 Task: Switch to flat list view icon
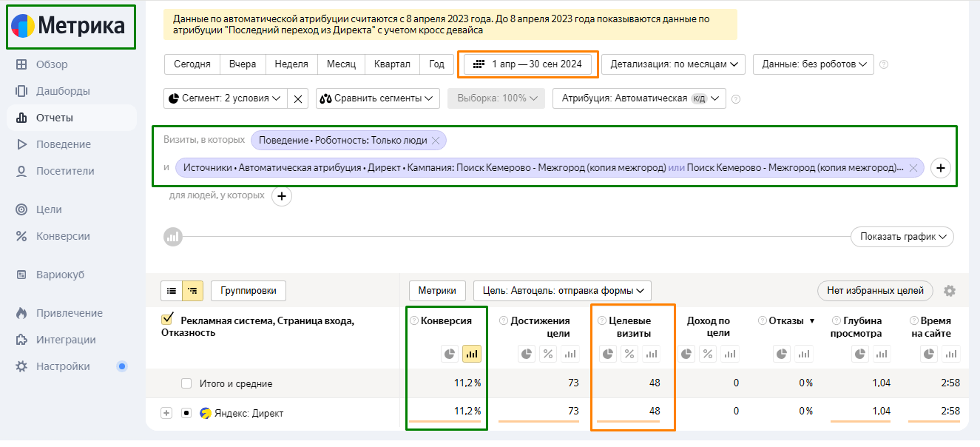(x=172, y=291)
